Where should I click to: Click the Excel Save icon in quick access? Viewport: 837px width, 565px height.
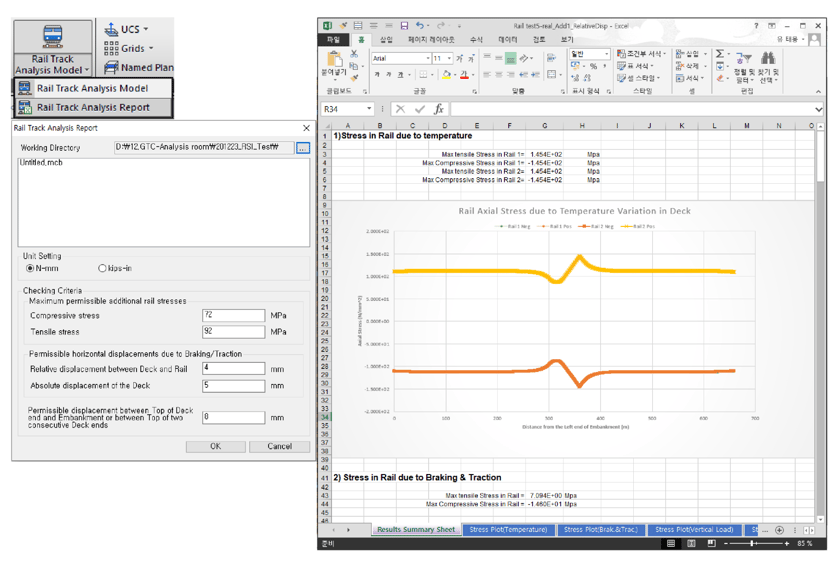click(x=404, y=26)
